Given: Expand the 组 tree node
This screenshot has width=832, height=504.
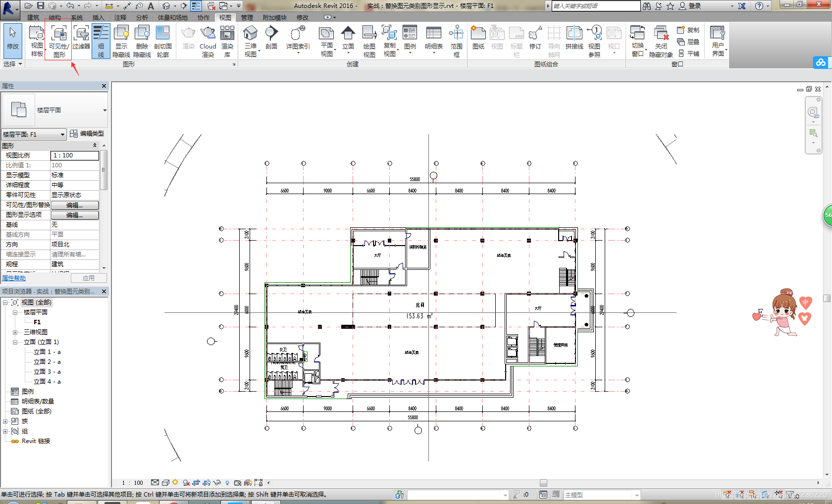Looking at the screenshot, I should click(x=5, y=431).
